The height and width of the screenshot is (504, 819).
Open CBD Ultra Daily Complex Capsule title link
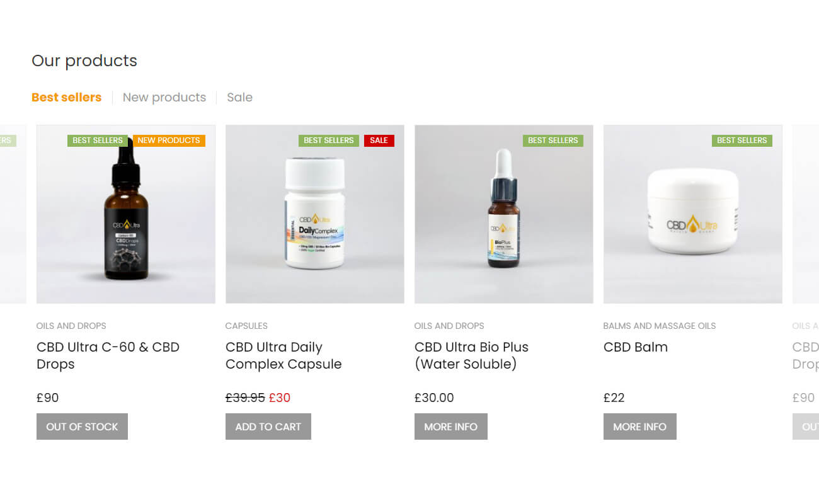[x=283, y=355]
